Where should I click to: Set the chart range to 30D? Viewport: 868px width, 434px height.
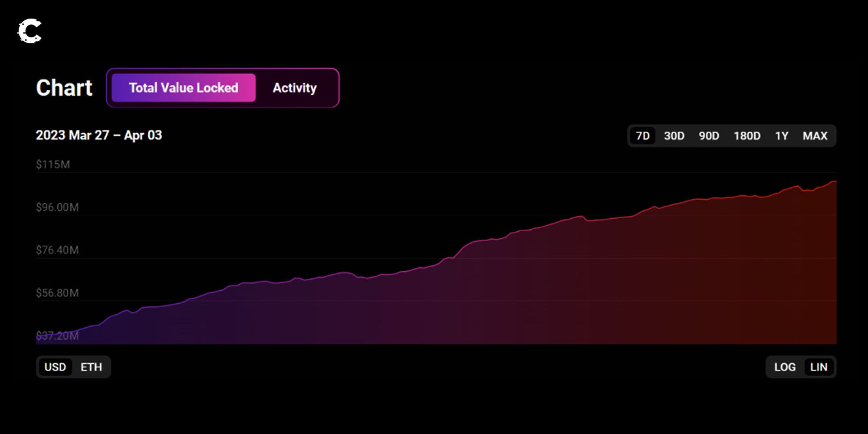[x=674, y=136]
